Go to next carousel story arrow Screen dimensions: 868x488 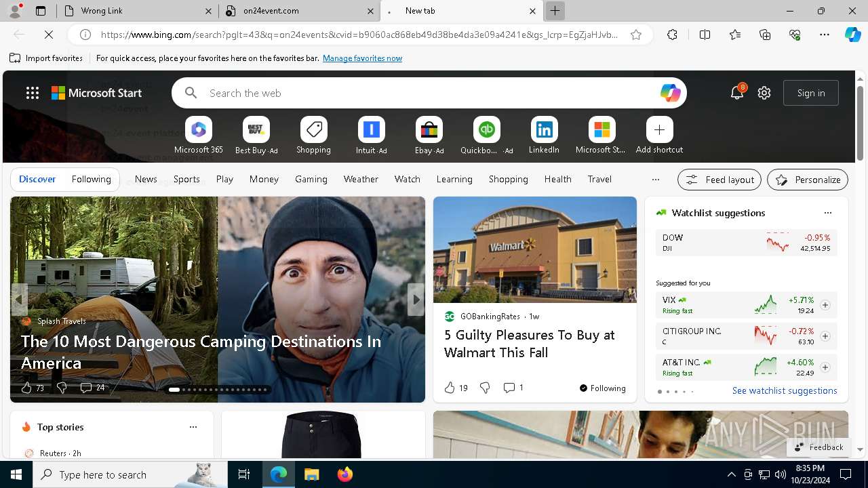416,299
